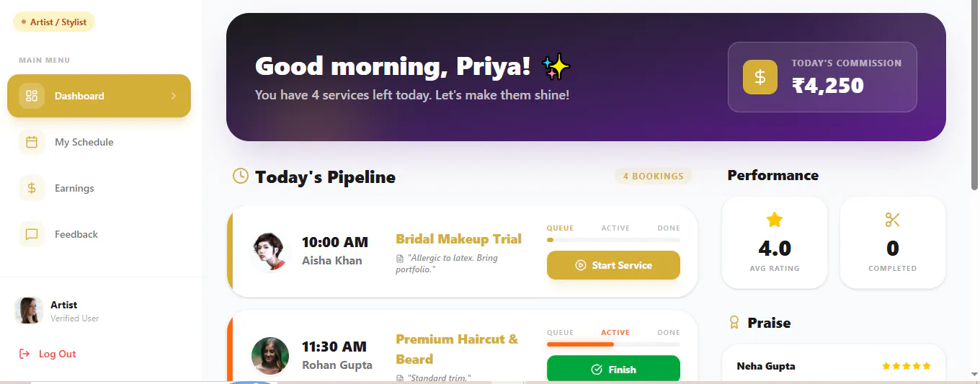Click the scissors icon above COMPLETED
980x384 pixels.
893,220
